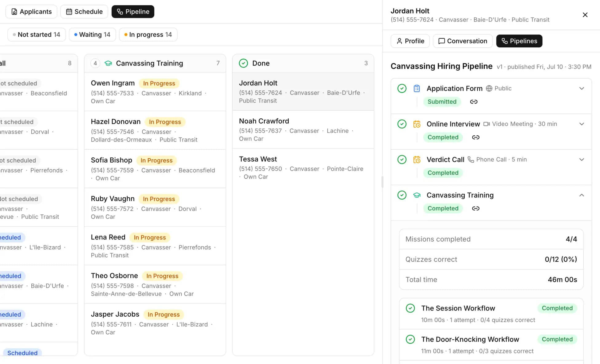
Task: Collapse the Canvassing Training step chevron
Action: tap(582, 195)
